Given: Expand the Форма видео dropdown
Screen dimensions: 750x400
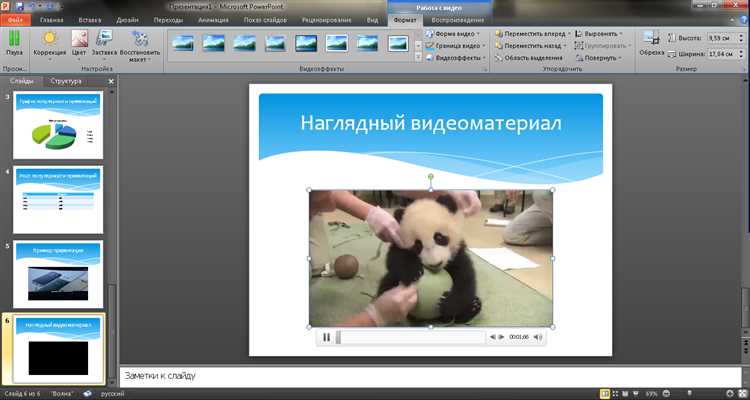Looking at the screenshot, I should pos(457,33).
